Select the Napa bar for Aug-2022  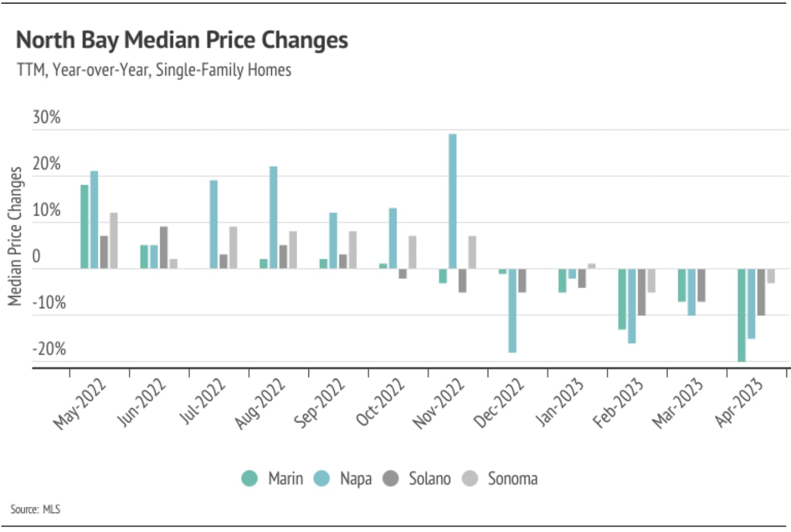[x=274, y=217]
